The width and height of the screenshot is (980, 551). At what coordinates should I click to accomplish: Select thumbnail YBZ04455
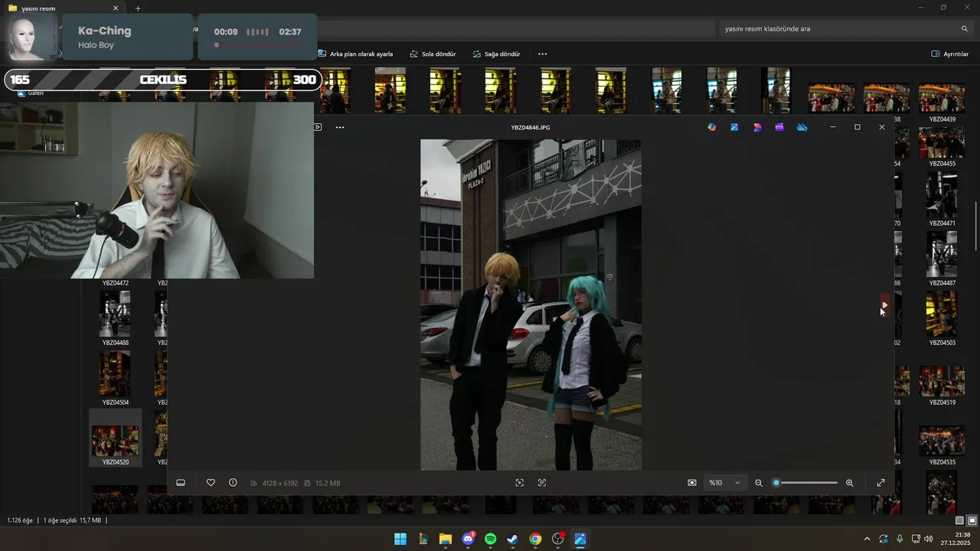(x=942, y=145)
